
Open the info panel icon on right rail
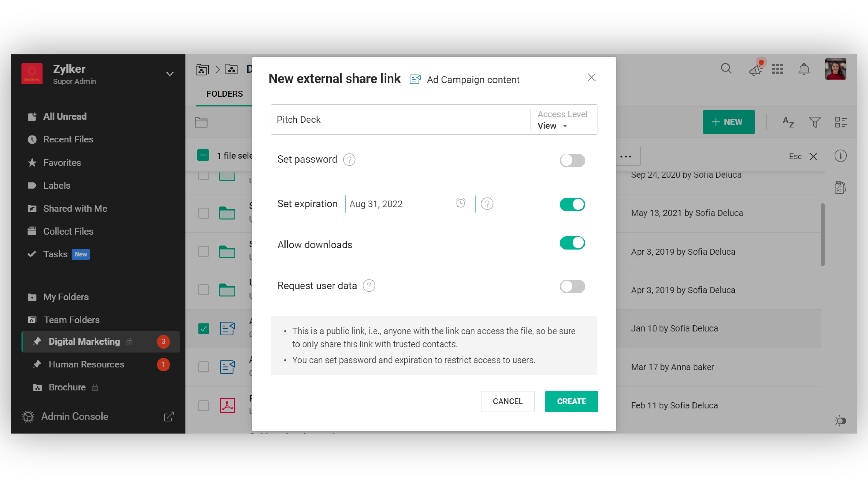click(x=841, y=156)
